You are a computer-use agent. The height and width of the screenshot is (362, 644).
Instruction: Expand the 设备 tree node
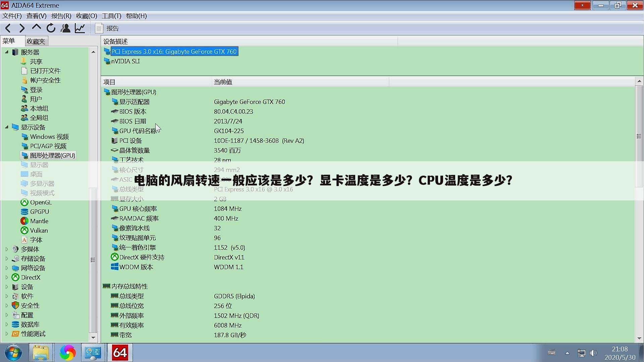7,287
